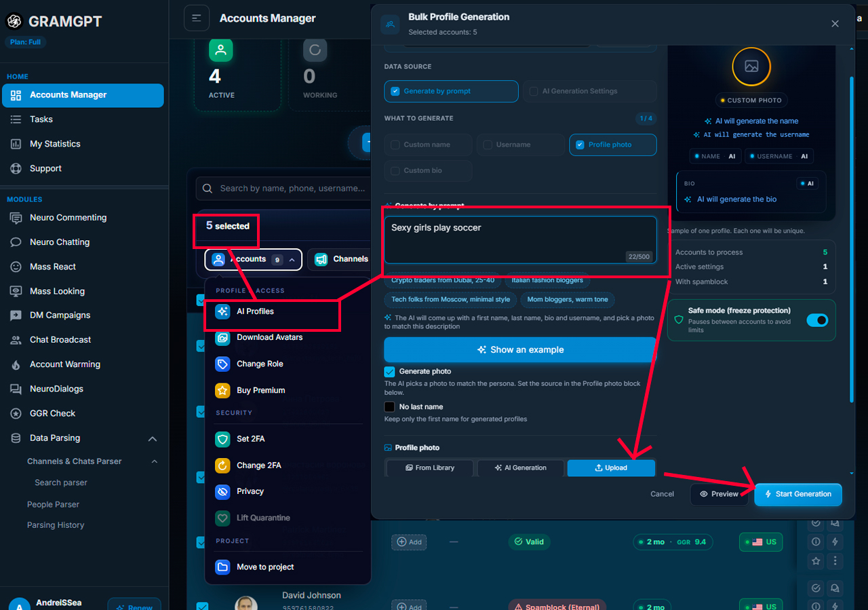Uncheck the Profile photo option

click(x=580, y=145)
